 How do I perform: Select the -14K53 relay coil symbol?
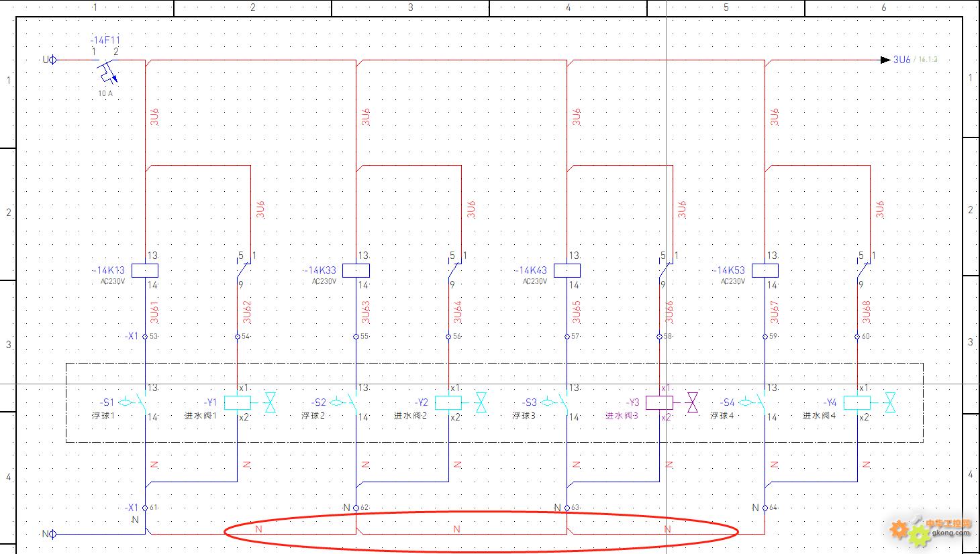[765, 270]
